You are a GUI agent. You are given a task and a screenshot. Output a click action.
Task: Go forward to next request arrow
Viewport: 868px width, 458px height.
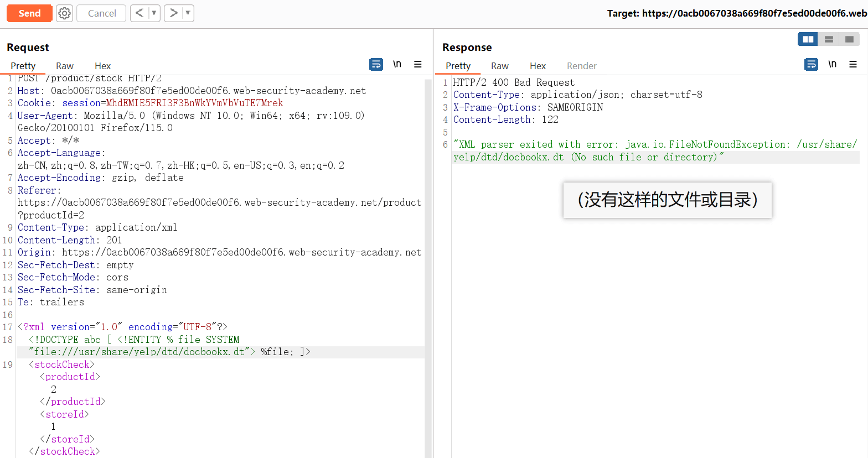point(173,13)
